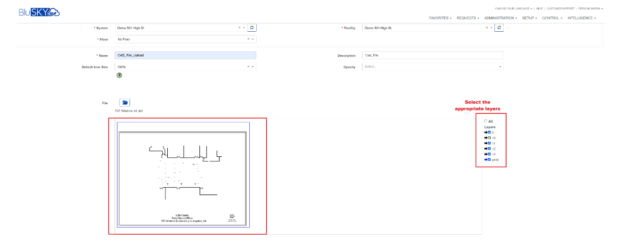Clear the Floor selection with the X
The height and width of the screenshot is (252, 644).
248,39
